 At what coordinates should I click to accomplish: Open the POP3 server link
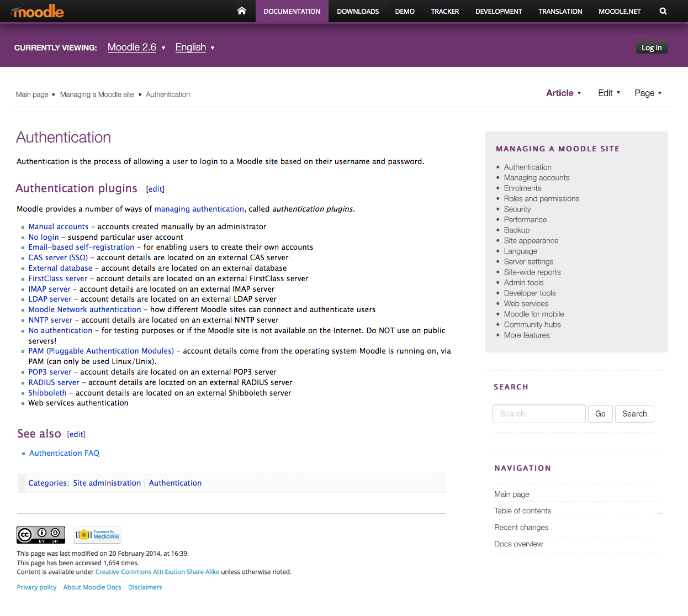(50, 372)
